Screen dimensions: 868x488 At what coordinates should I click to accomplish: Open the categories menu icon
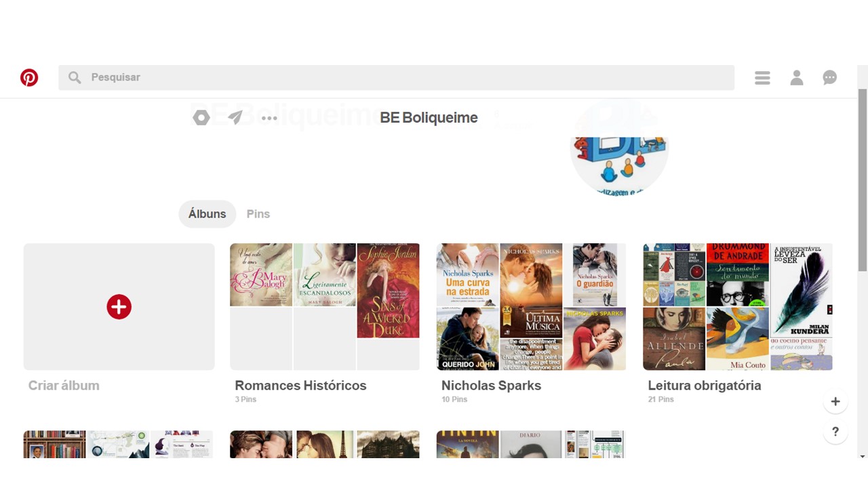(x=762, y=78)
